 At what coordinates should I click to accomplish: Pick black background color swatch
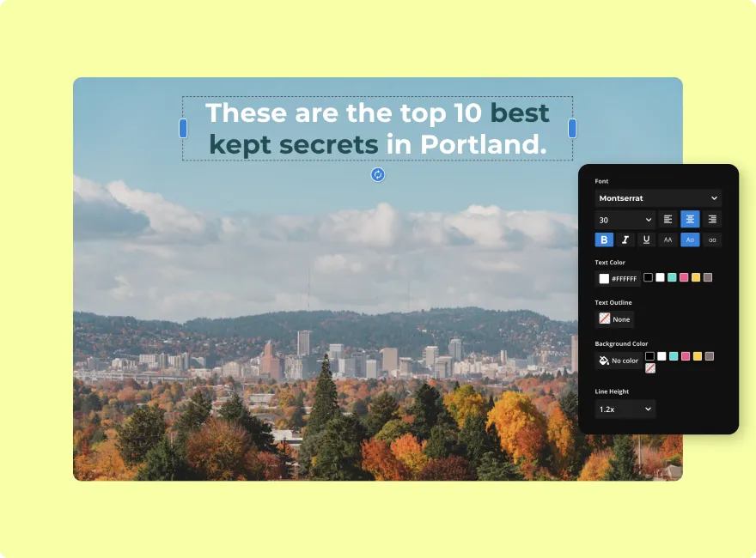(x=650, y=356)
